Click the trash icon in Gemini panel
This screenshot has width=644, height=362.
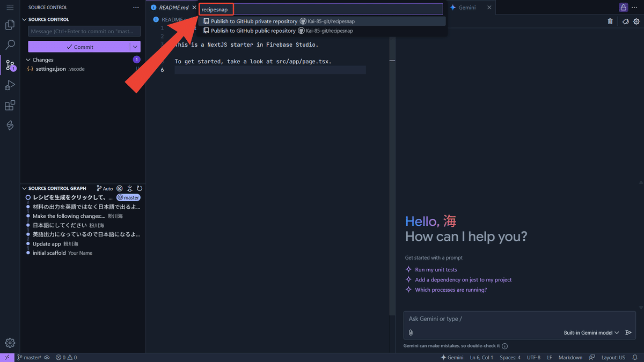pos(610,21)
